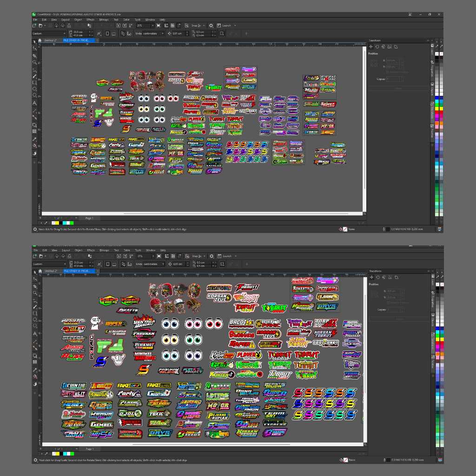Click Welcome screen home icon in upper window
476x476 pixels.
coord(40,40)
